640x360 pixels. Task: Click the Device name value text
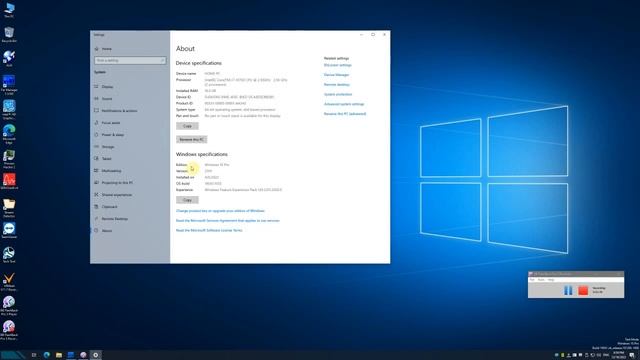point(212,74)
